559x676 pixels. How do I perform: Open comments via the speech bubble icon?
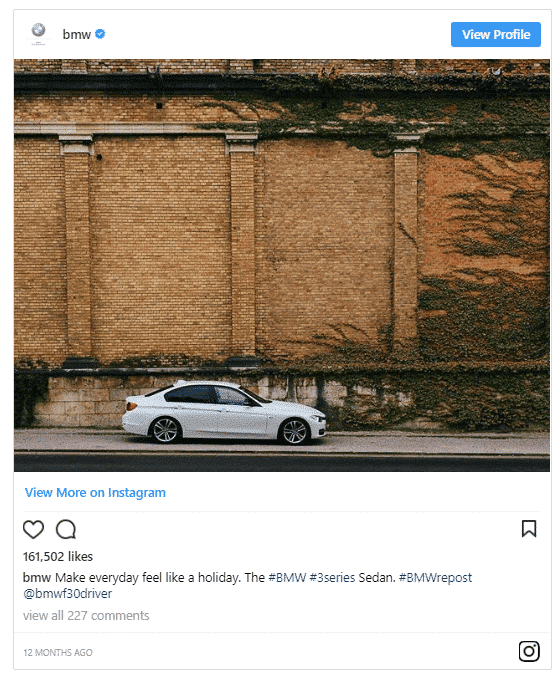tap(66, 529)
